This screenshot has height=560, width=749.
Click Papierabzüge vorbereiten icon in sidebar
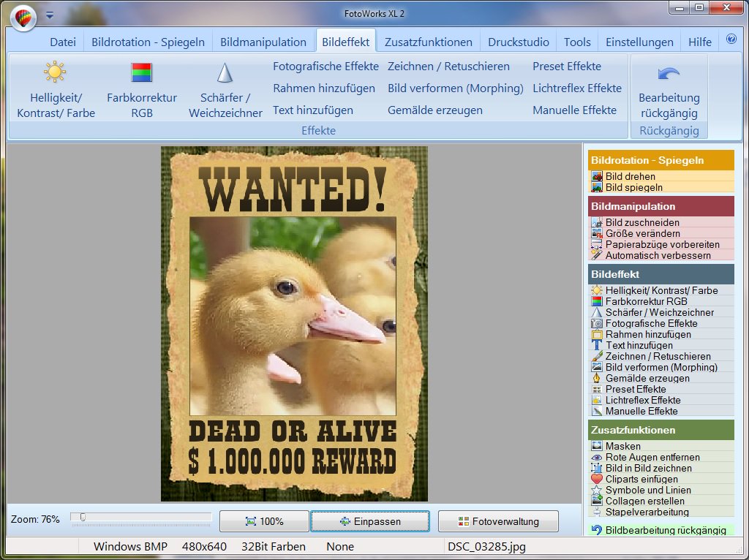tap(597, 244)
